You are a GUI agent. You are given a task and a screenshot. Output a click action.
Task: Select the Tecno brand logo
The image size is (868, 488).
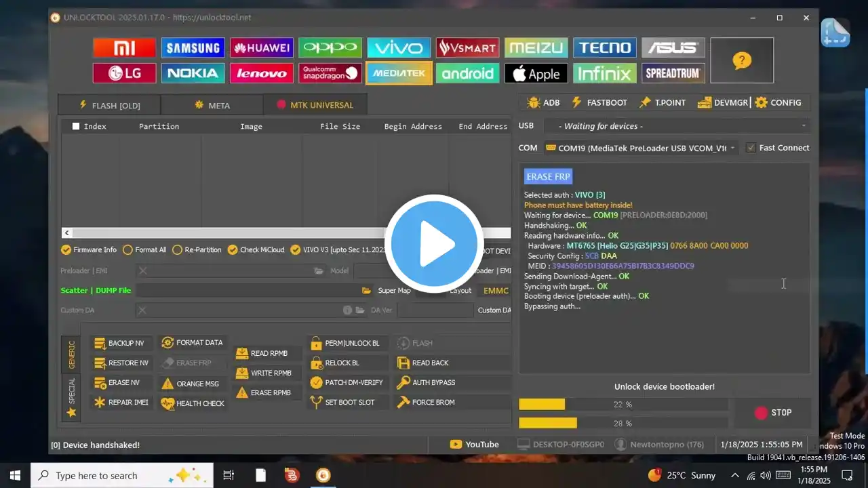(x=605, y=47)
